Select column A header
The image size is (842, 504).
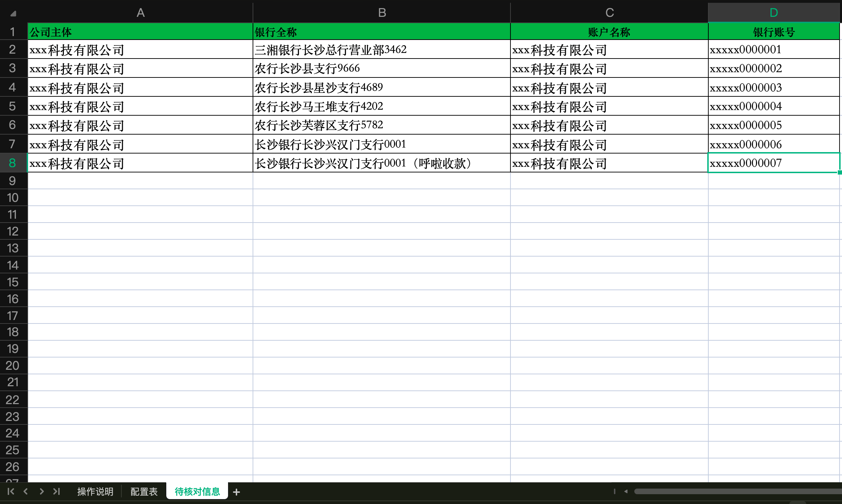click(x=140, y=13)
